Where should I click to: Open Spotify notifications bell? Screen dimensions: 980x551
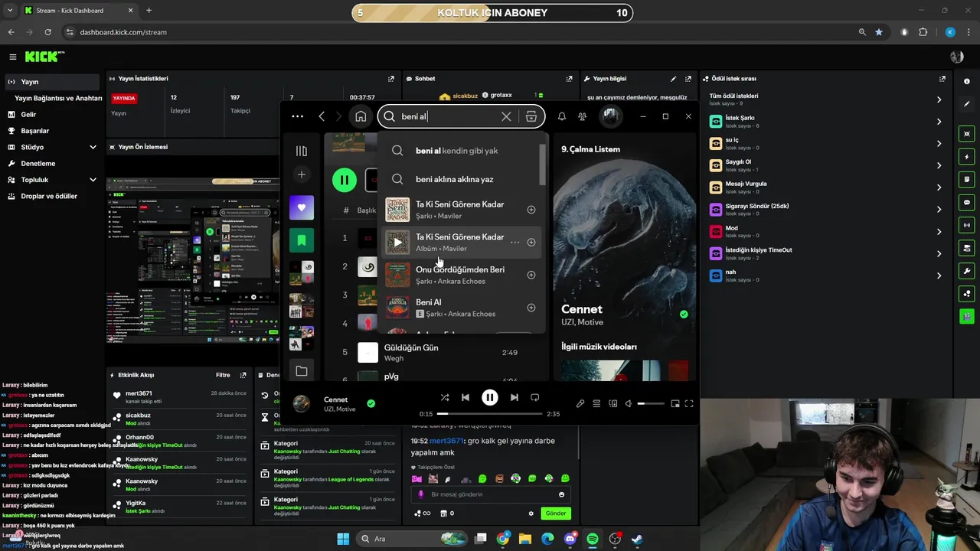click(x=562, y=116)
